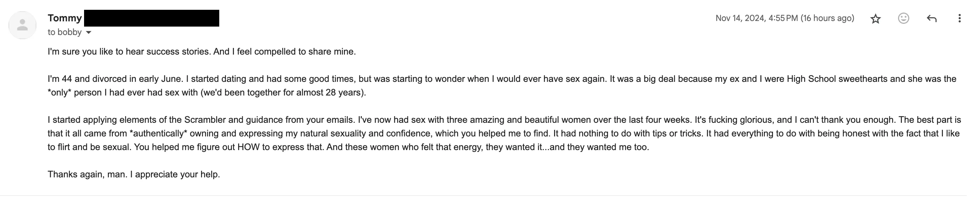Click the 'to bobby' recipient text

click(x=65, y=32)
